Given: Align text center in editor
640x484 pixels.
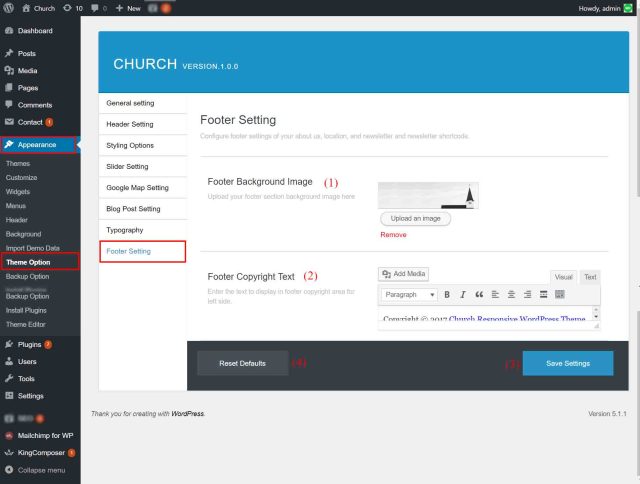Looking at the screenshot, I should point(511,295).
